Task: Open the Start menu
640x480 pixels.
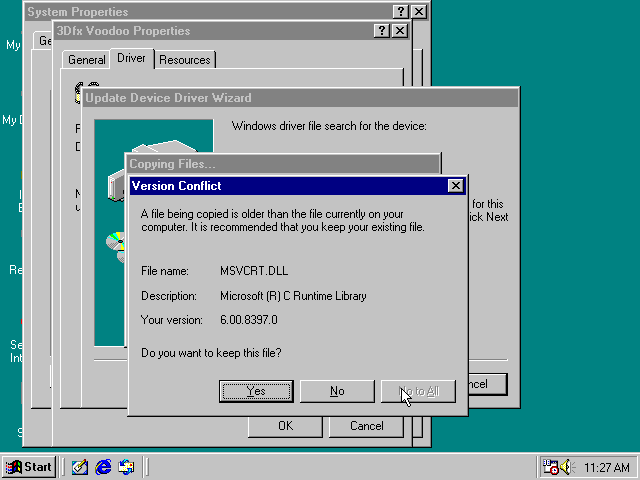Action: point(29,467)
